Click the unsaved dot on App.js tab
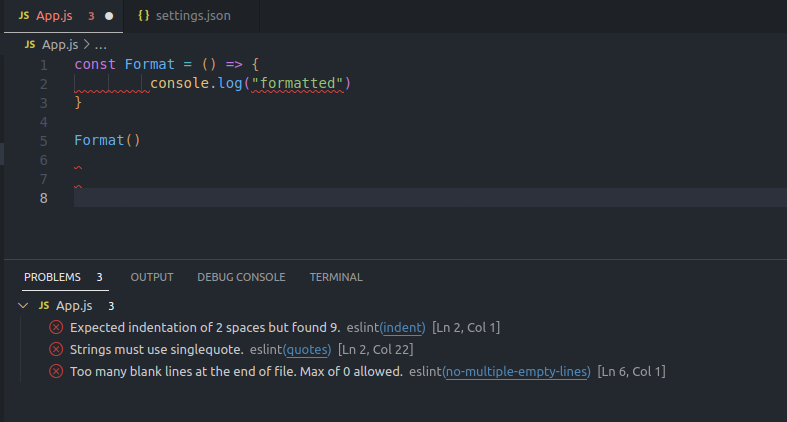Screen dimensions: 787x422 109,17
